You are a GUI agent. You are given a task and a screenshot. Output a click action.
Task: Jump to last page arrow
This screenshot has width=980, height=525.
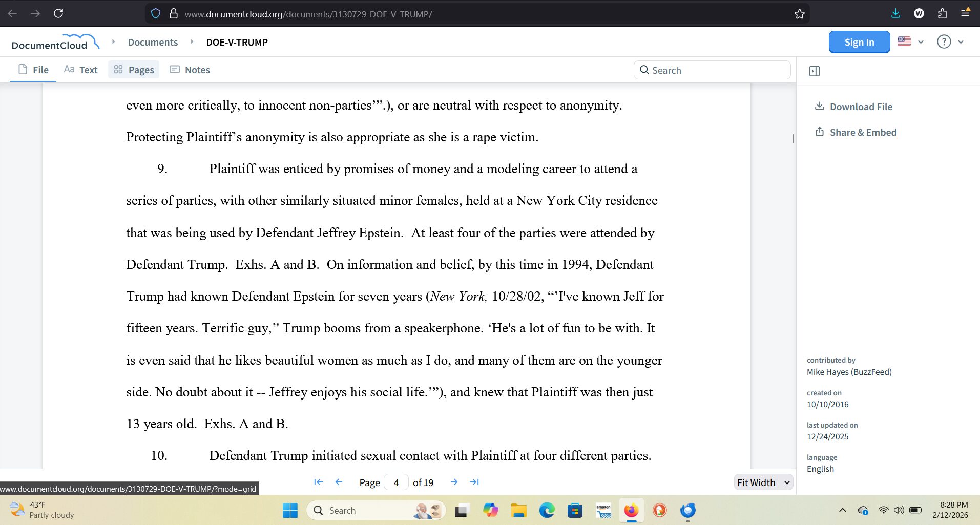point(474,482)
